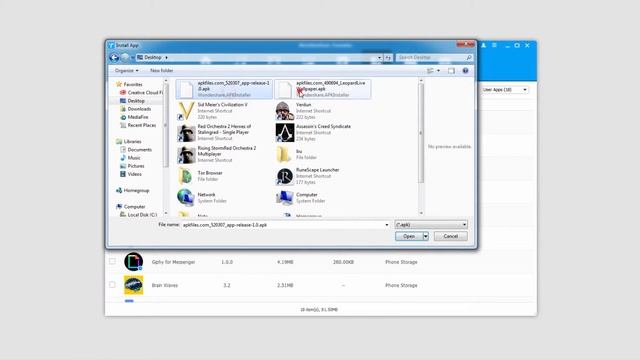Expand the recent pages arrow near Forward button
Image resolution: width=640 pixels, height=360 pixels.
[132, 58]
